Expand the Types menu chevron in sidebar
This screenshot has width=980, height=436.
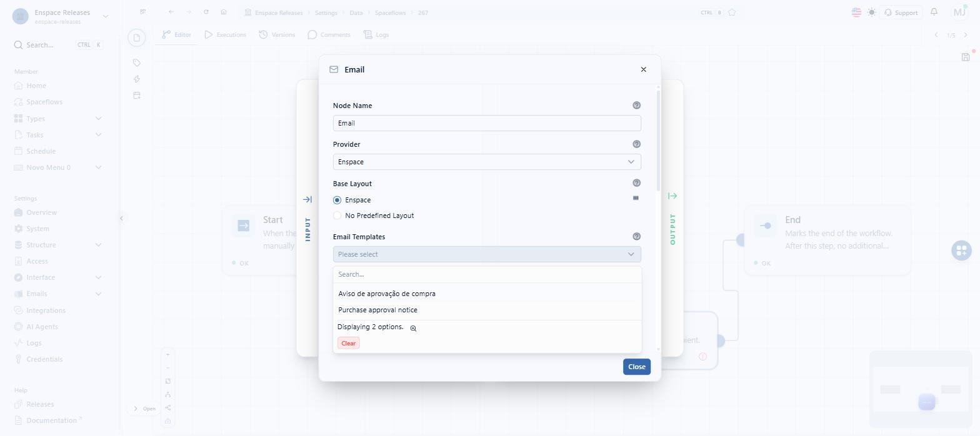pos(99,119)
